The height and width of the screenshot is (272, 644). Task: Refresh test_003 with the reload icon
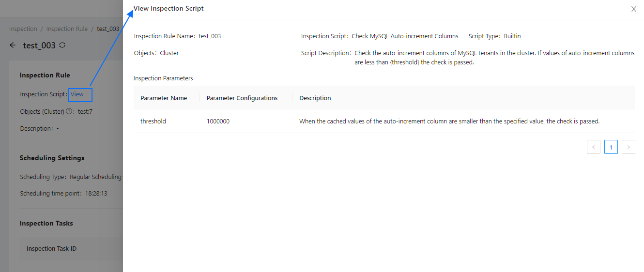[x=62, y=45]
